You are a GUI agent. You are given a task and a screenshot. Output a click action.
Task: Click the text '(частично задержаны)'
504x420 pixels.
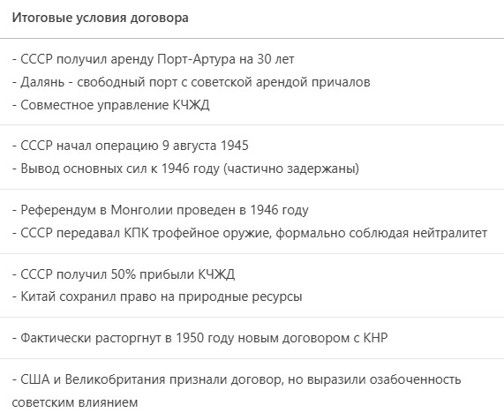291,169
